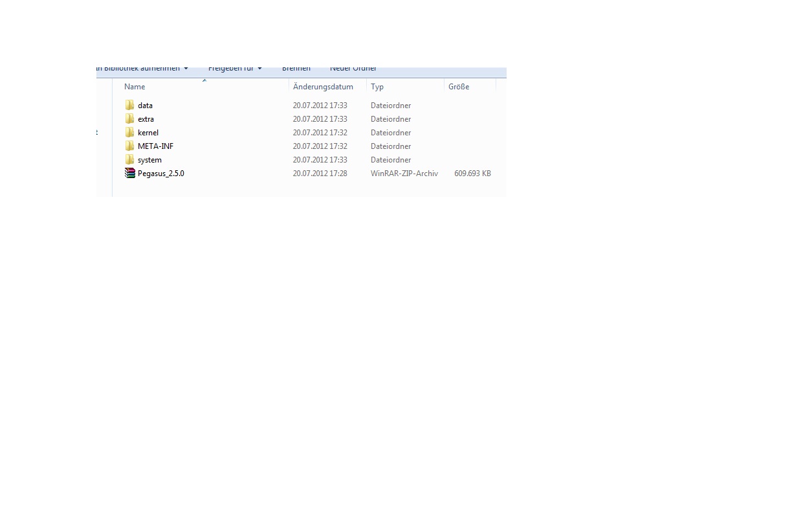Select the extra folder icon
The width and height of the screenshot is (812, 507).
tap(129, 118)
